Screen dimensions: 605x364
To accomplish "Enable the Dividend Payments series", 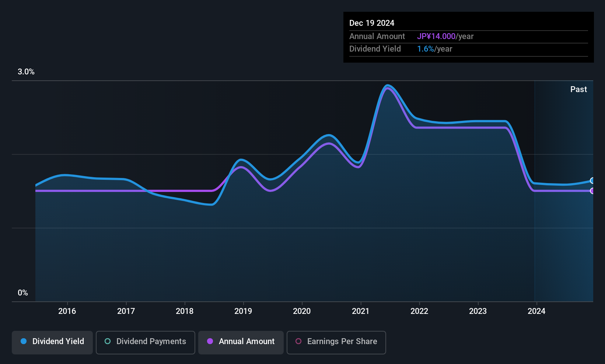I will pyautogui.click(x=145, y=342).
